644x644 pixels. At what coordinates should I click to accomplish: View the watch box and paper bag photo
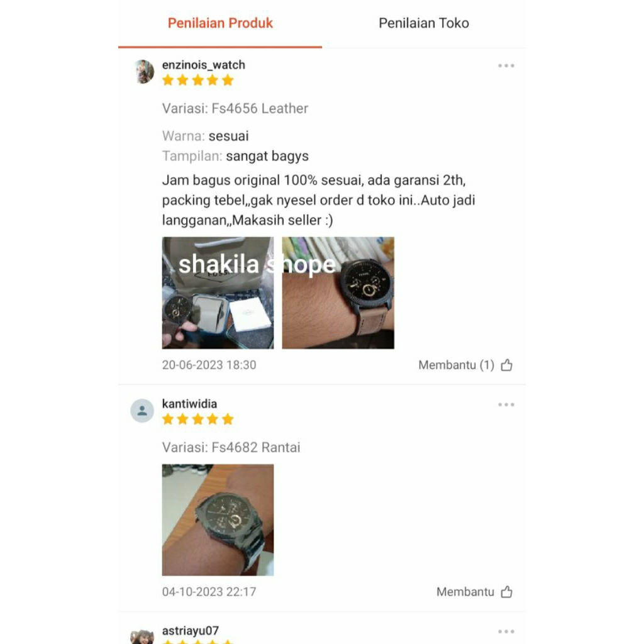218,293
